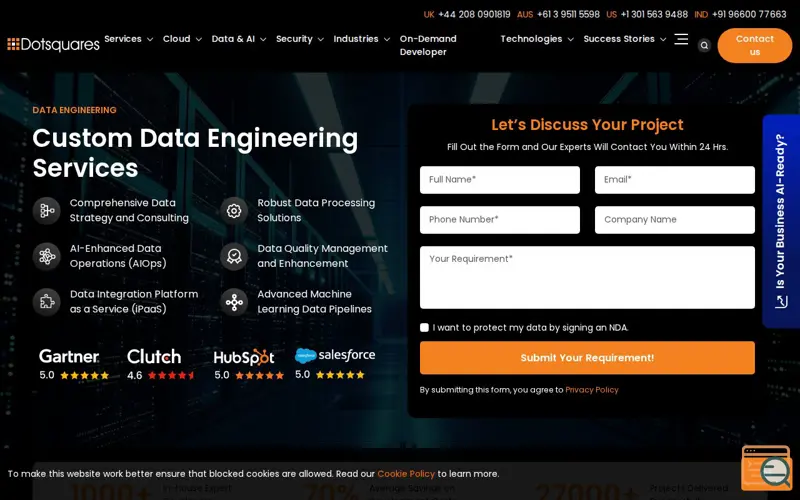Click the arrow icon on AI-Ready tab
Image resolution: width=800 pixels, height=500 pixels.
[781, 302]
